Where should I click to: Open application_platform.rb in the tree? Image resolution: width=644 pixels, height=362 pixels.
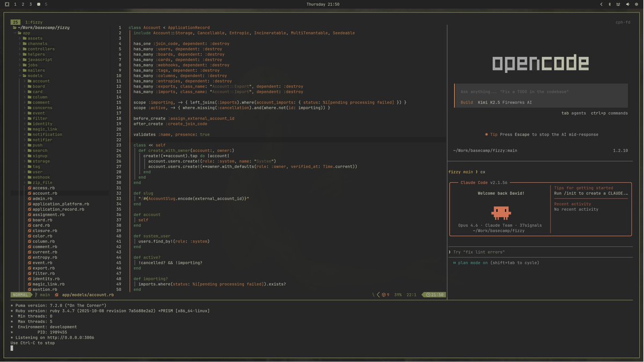(x=61, y=204)
